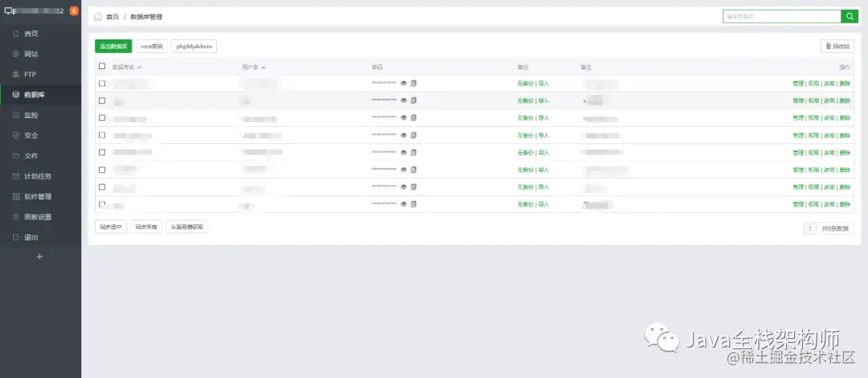Click 管理 in the first database row
The height and width of the screenshot is (378, 868).
pos(798,84)
